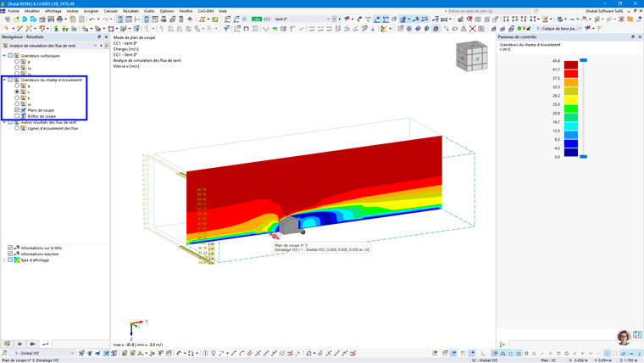The image size is (644, 363).
Task: Select radio p under Grandeurs du champ d'écoulement
Action: pos(17,86)
